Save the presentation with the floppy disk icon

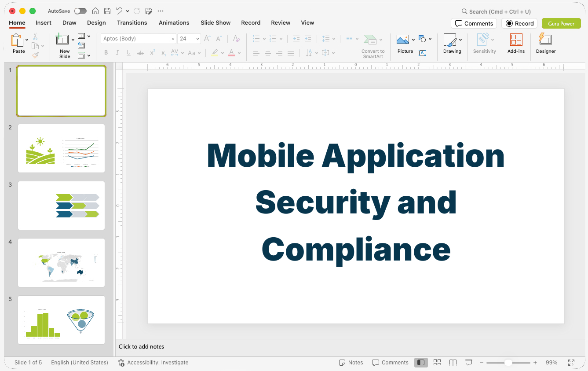pos(107,11)
